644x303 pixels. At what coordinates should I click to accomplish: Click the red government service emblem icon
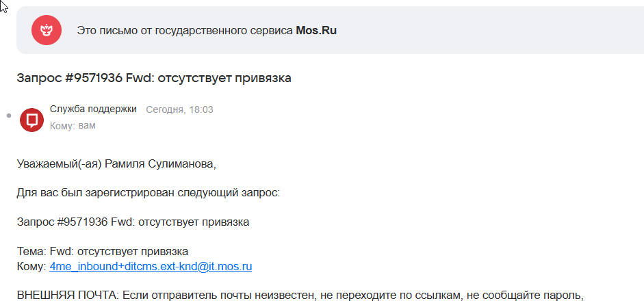pos(47,30)
